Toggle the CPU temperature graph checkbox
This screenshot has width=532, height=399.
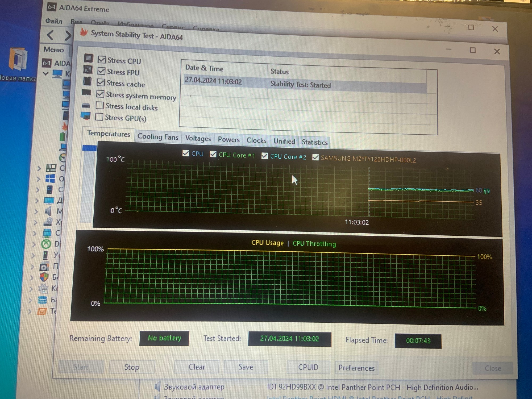(186, 153)
